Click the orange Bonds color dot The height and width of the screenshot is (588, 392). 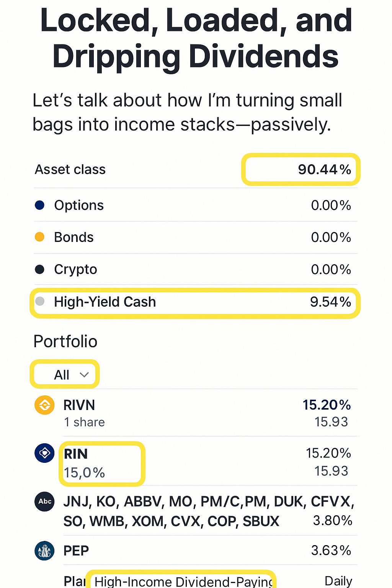(39, 237)
